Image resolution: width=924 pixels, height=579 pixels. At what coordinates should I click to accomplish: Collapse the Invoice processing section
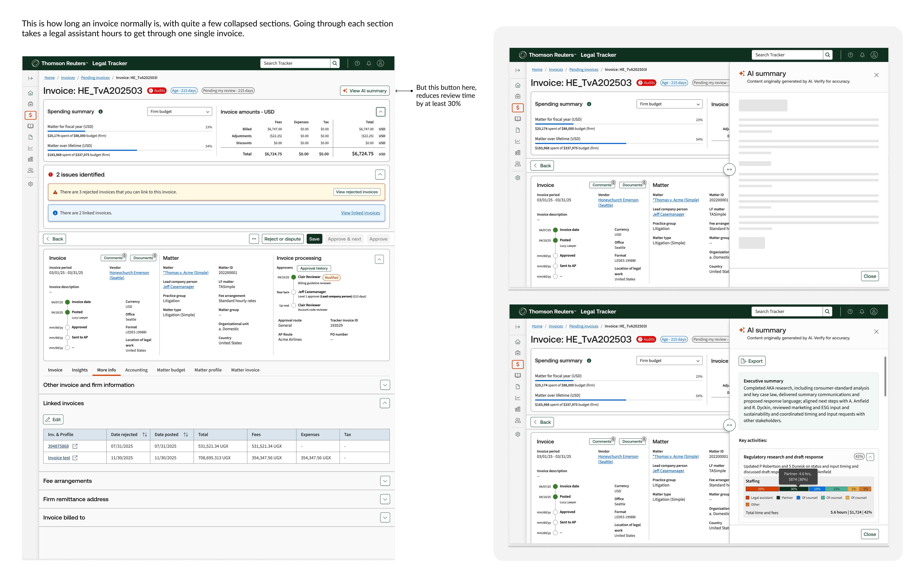click(379, 259)
